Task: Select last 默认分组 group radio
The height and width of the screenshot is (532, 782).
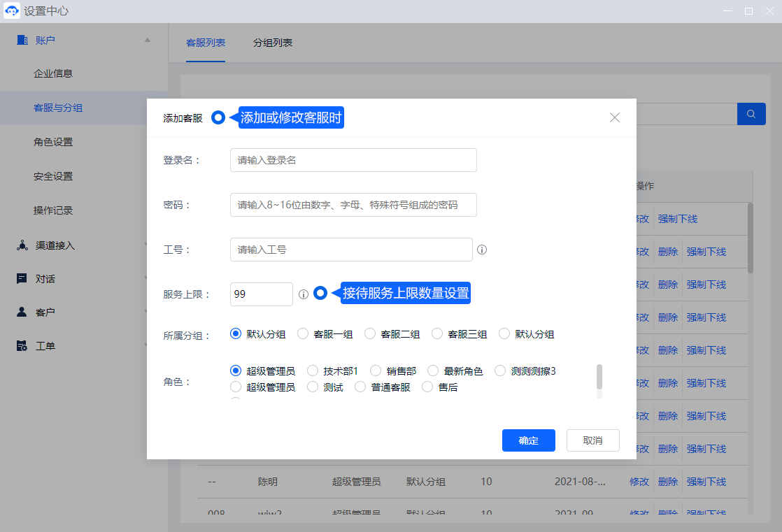Action: (x=504, y=333)
